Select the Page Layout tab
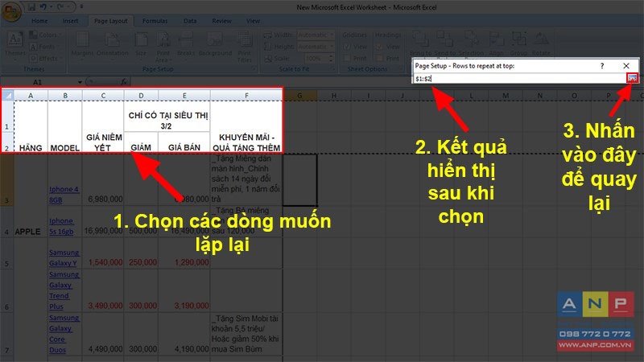 (110, 21)
